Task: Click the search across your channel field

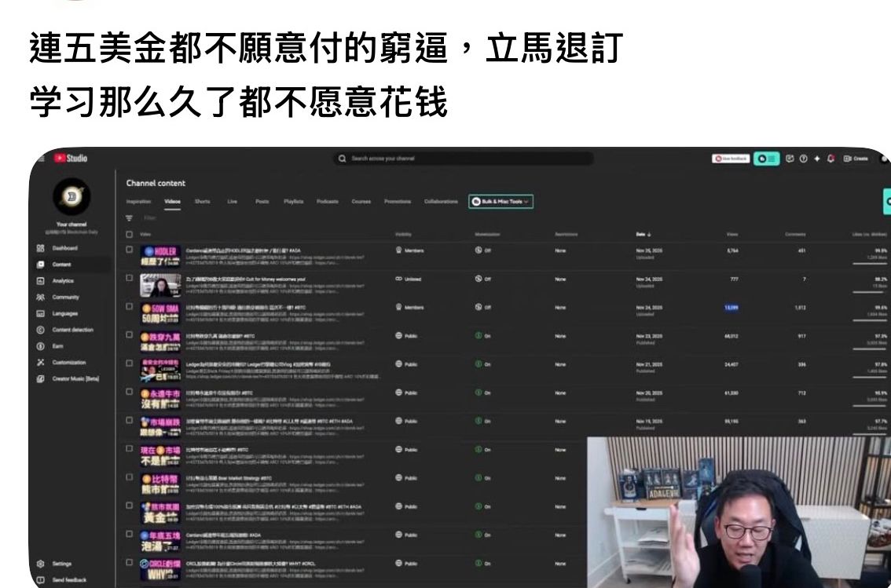Action: pyautogui.click(x=464, y=159)
